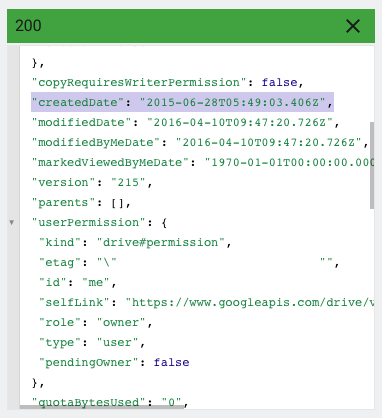Click the "userPermission" key
382x418 pixels.
pos(89,222)
